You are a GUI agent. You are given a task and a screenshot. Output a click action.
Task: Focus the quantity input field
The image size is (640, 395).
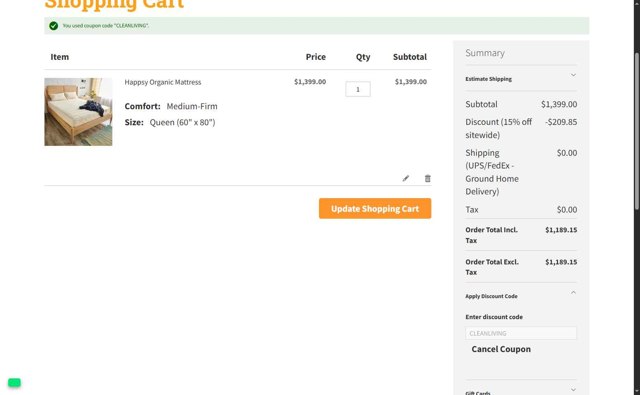[358, 89]
